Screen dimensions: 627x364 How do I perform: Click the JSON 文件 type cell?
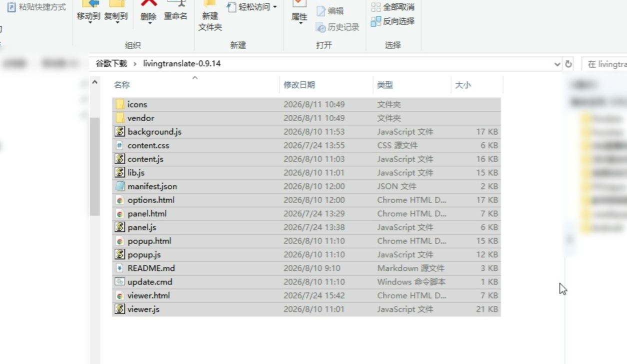pyautogui.click(x=396, y=186)
